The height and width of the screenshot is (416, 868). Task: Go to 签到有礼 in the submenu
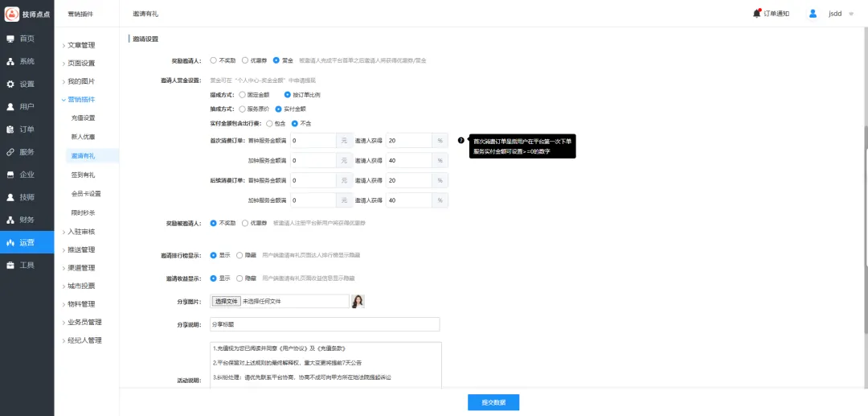tap(83, 175)
